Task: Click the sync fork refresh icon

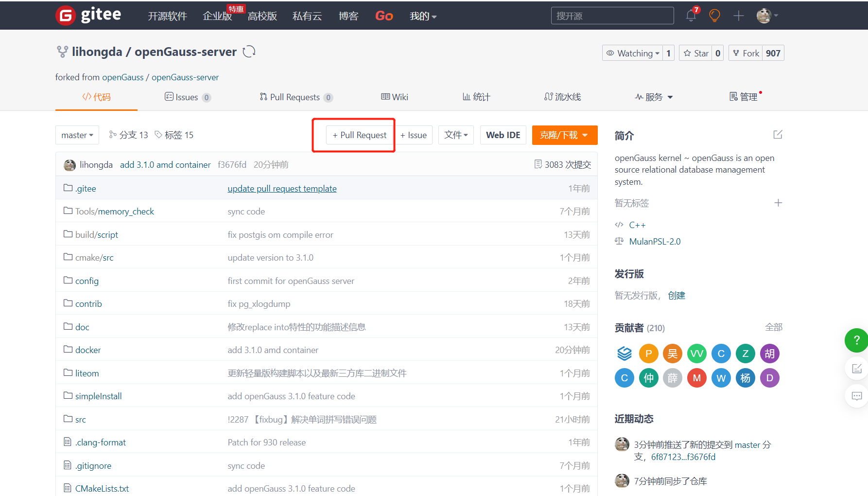Action: 249,52
